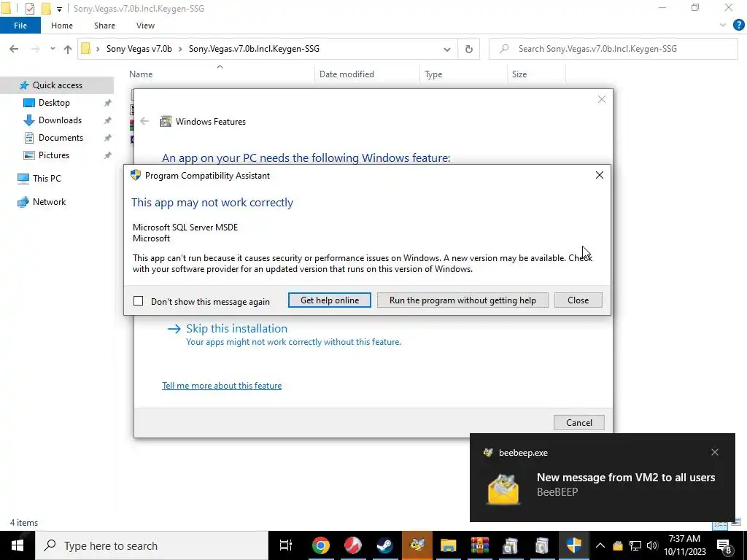Open Task View from the taskbar

[x=286, y=545]
